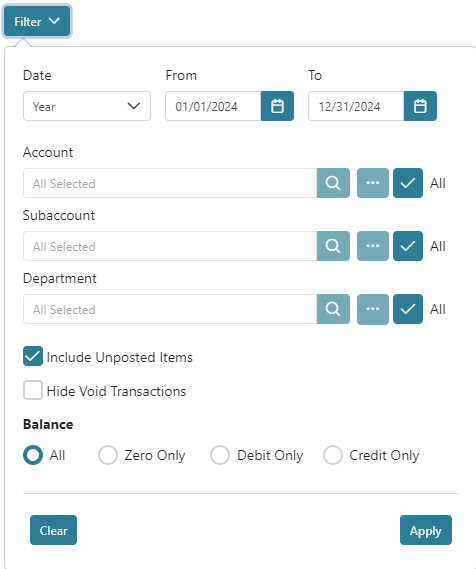476x569 pixels.
Task: Enable Hide Void Transactions checkbox
Action: coord(33,390)
